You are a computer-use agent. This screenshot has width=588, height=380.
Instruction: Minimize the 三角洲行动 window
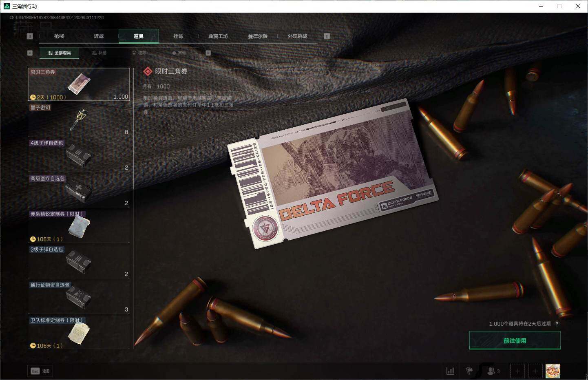542,6
